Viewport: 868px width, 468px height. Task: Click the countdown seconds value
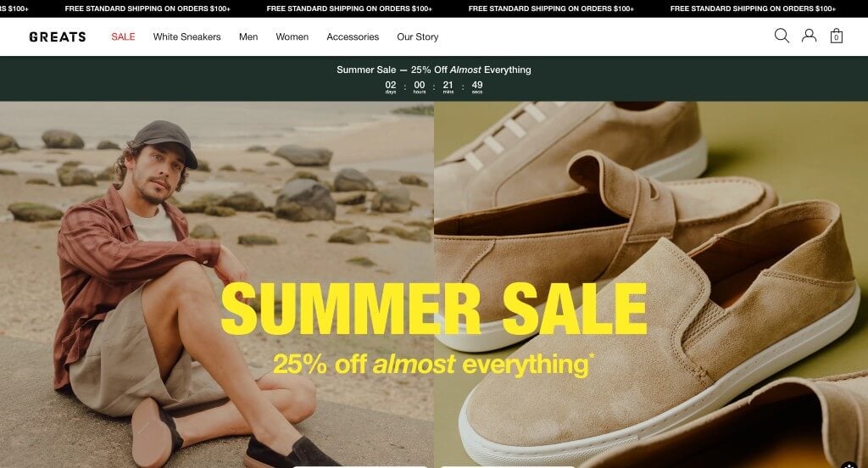point(477,86)
